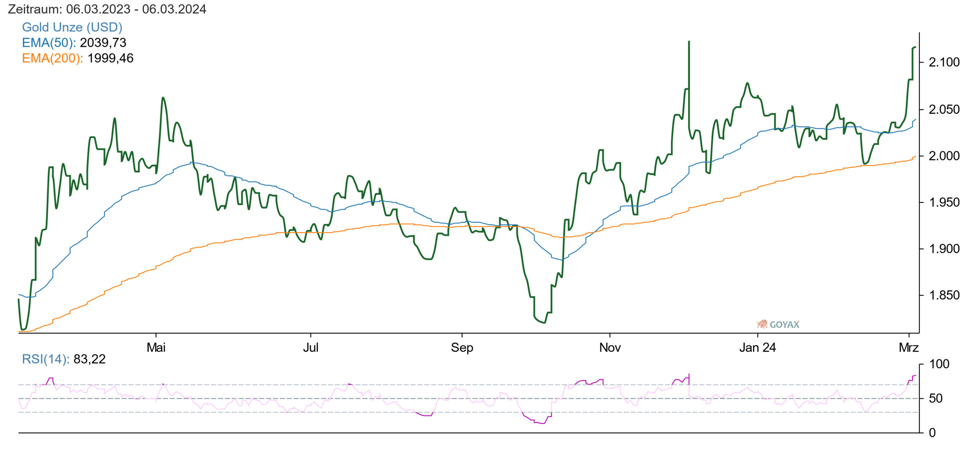Click the EMA(50) legend label
The image size is (980, 460).
(49, 43)
